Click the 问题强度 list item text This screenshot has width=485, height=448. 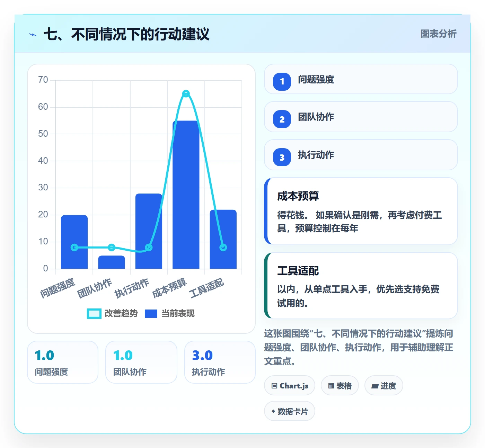[x=316, y=80]
